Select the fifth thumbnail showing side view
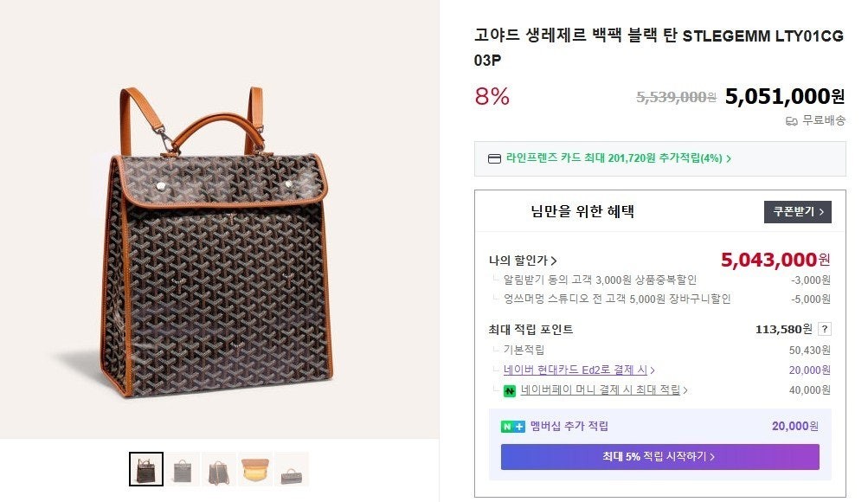 (292, 469)
